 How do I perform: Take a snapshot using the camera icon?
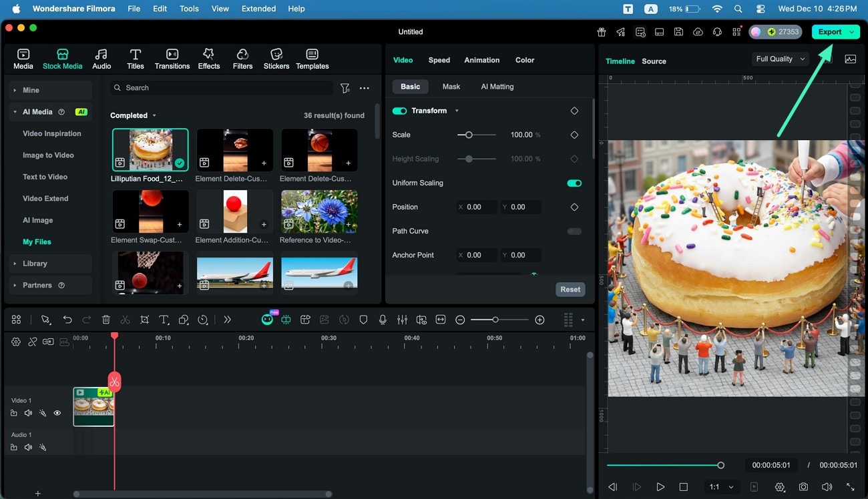coord(803,487)
